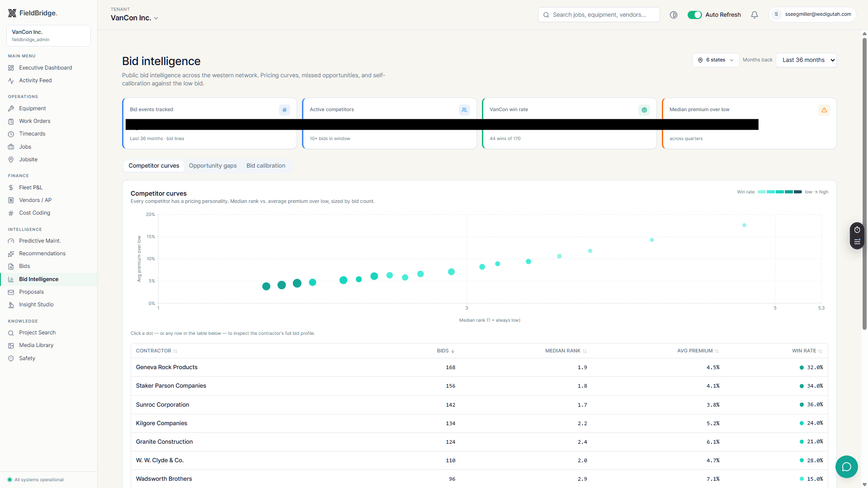The height and width of the screenshot is (488, 868).
Task: Open the sseegmiller user account menu
Action: 812,14
